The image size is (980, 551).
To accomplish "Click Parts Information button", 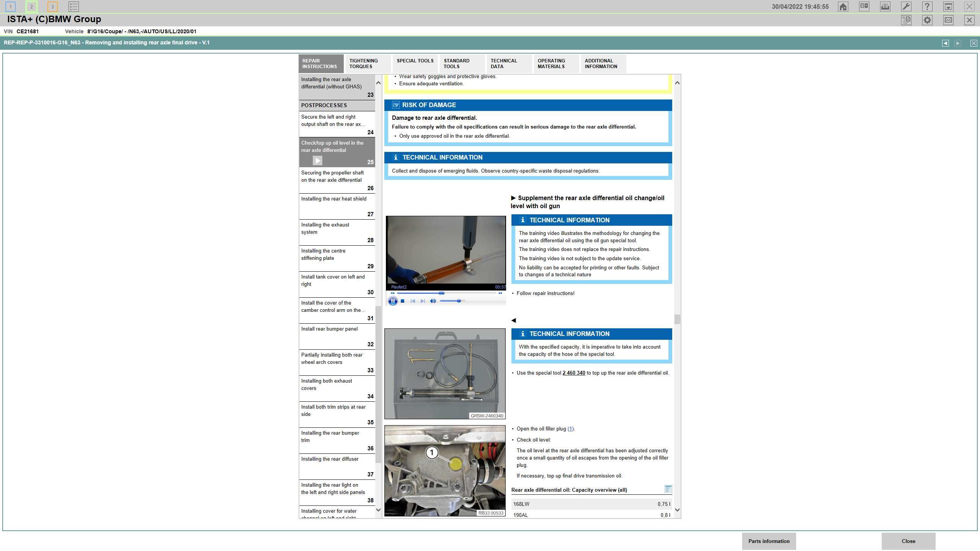I will (769, 541).
